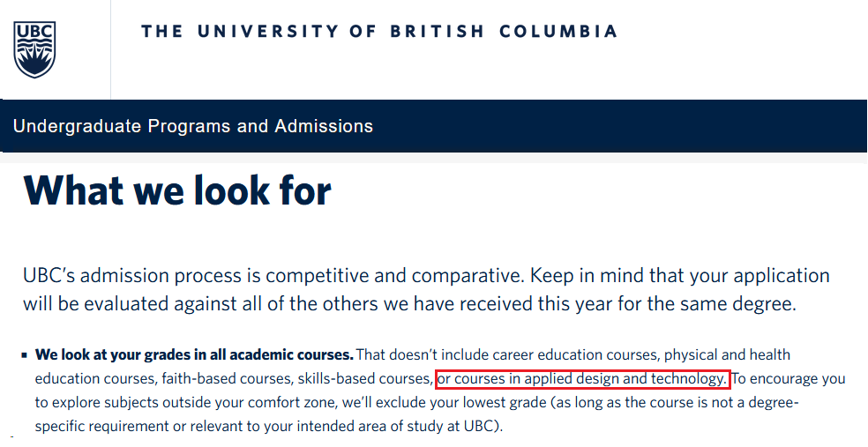Click The University of British Columbia wordmark
The height and width of the screenshot is (447, 868).
(x=379, y=32)
